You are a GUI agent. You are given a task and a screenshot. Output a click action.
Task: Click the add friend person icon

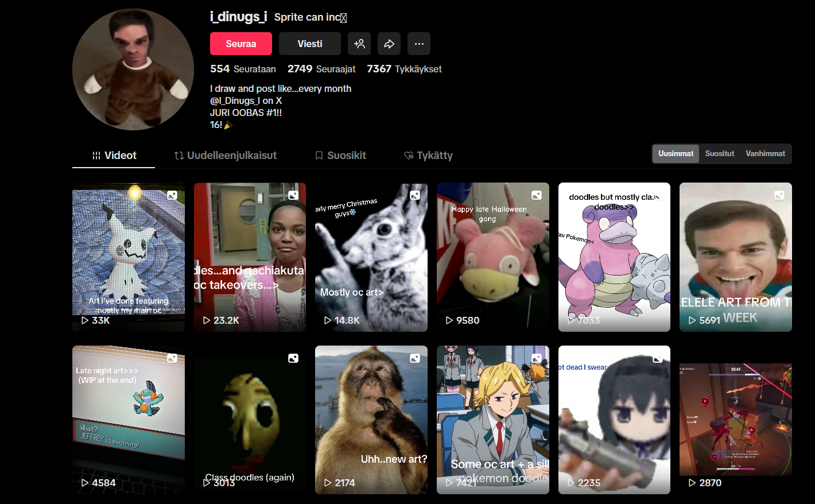coord(359,44)
